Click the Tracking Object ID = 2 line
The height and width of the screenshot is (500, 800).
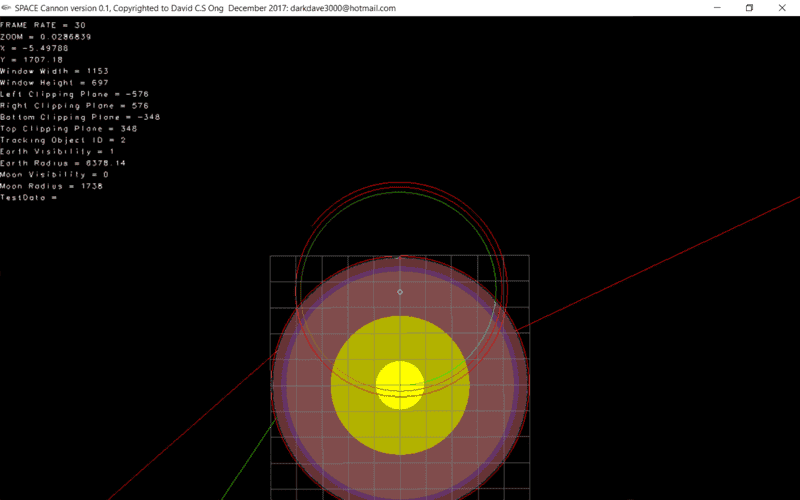click(62, 140)
